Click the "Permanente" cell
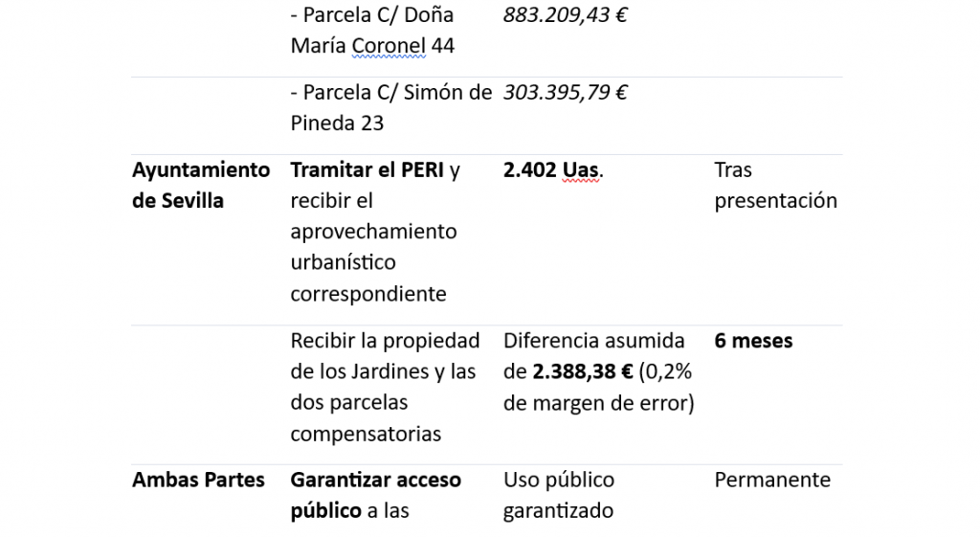The image size is (980, 538). click(x=772, y=480)
